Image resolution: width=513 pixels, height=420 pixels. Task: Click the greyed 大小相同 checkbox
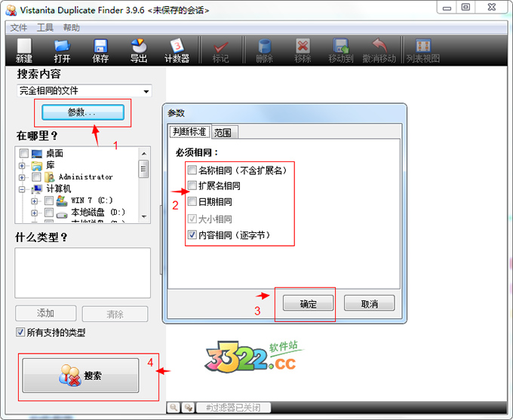click(192, 219)
